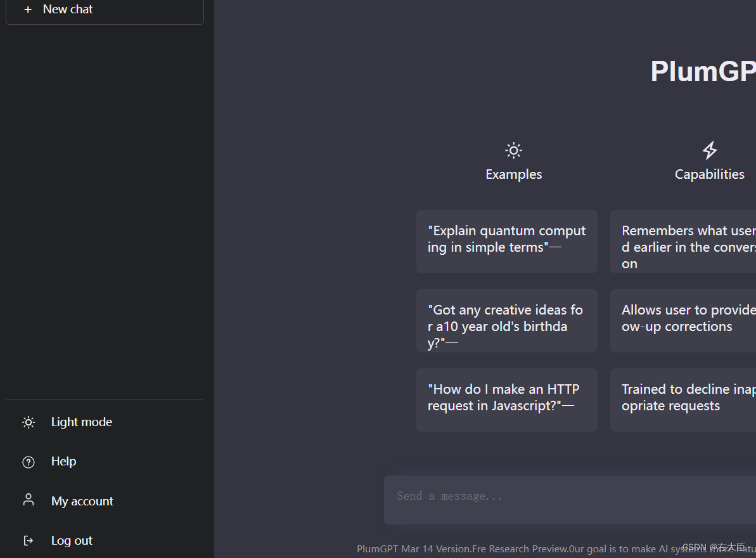Click the plus icon beside New chat
756x558 pixels.
28,9
